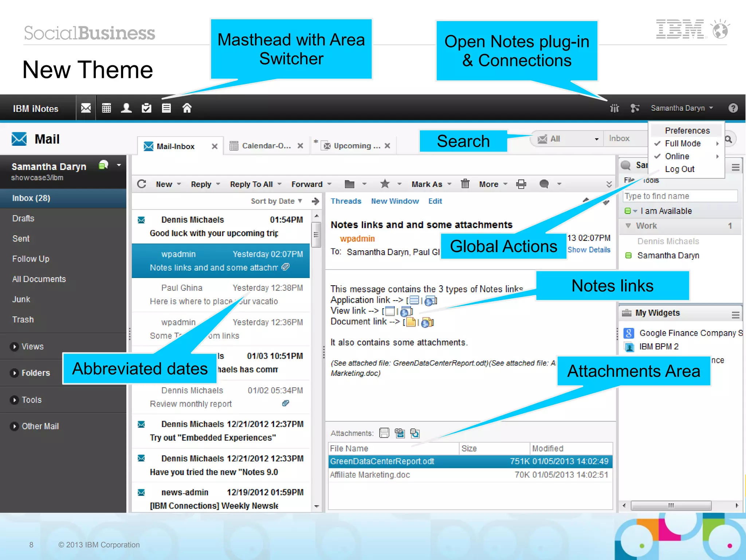Screen dimensions: 746x560
Task: Open the More actions dropdown
Action: (505, 184)
